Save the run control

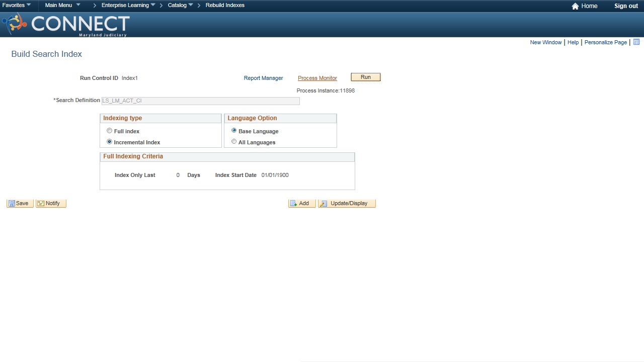coord(20,203)
